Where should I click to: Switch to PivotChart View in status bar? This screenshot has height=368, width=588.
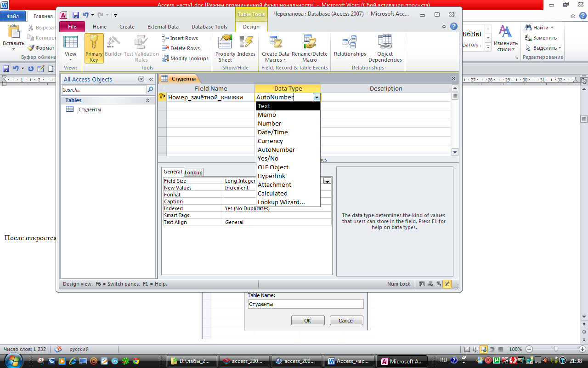pos(438,284)
